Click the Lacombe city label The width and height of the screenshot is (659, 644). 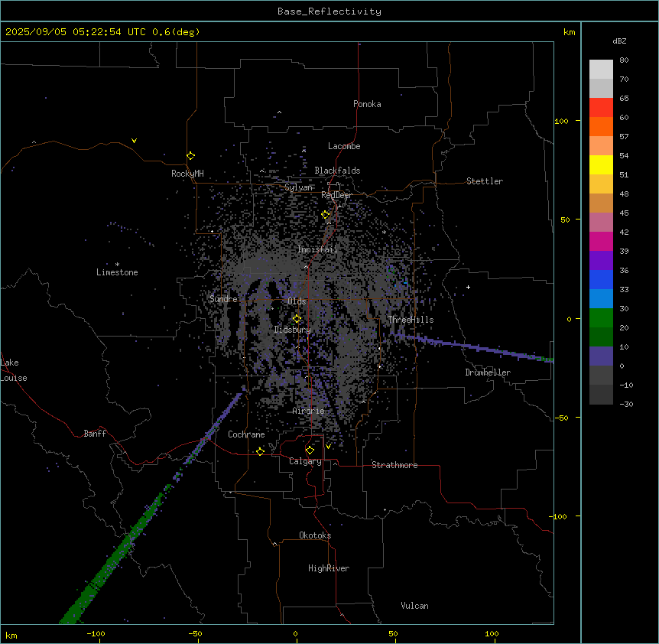pyautogui.click(x=344, y=146)
